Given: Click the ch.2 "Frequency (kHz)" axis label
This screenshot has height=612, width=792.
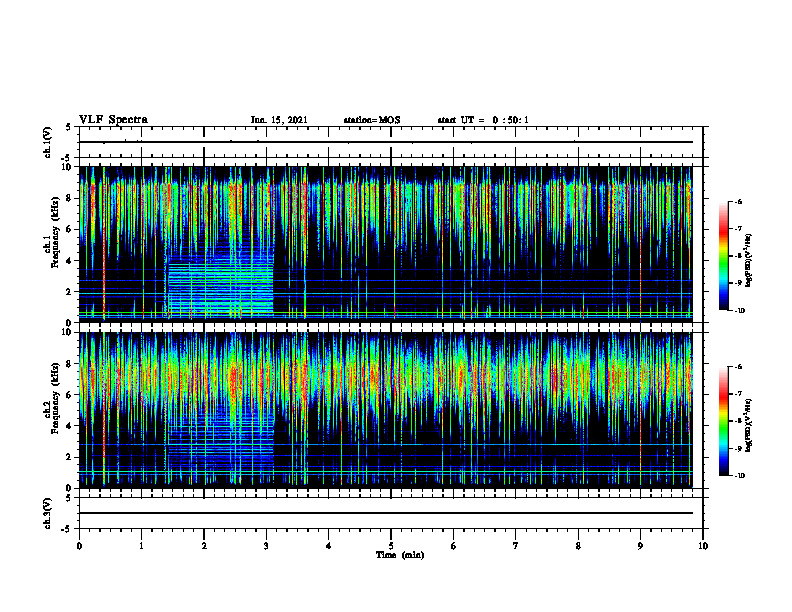Looking at the screenshot, I should click(55, 399).
